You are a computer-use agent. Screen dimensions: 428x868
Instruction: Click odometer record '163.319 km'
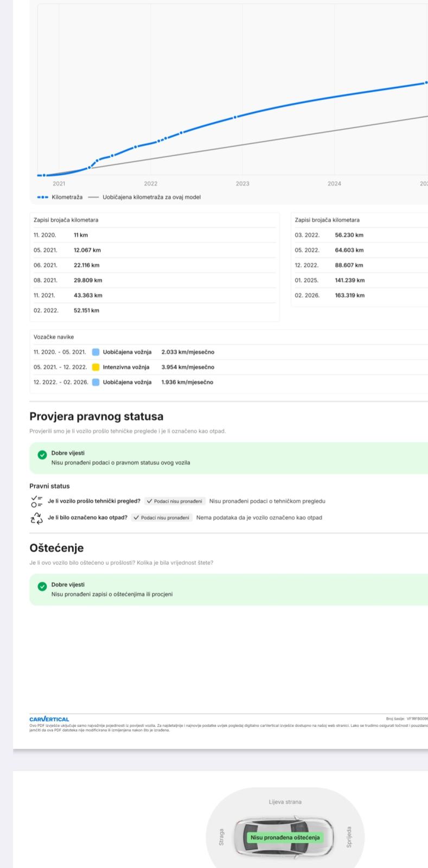pos(350,296)
